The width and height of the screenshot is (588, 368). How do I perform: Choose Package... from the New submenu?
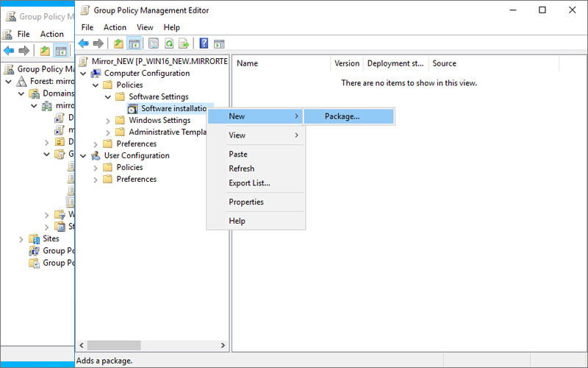point(348,116)
